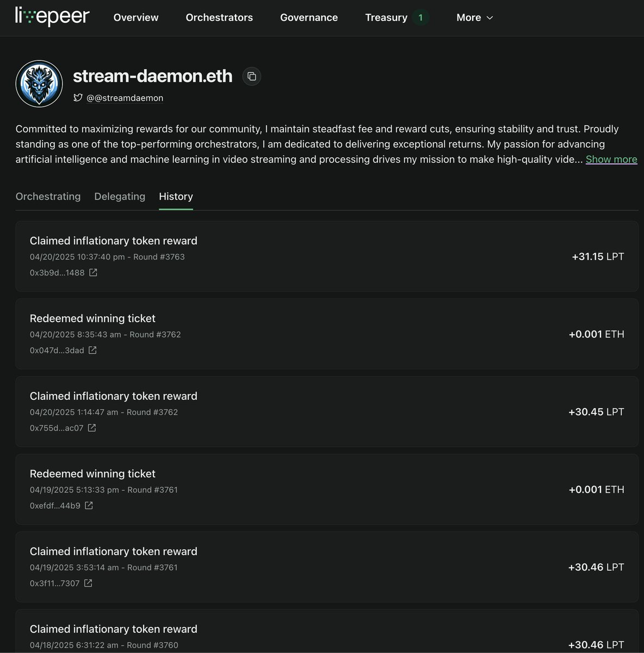Click the Treasury notification badge
Image resolution: width=644 pixels, height=653 pixels.
coord(420,17)
